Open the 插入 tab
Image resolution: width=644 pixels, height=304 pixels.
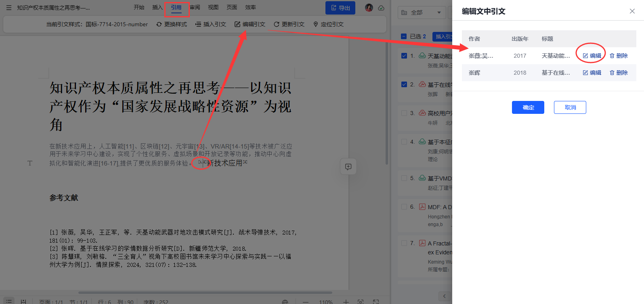[x=157, y=7]
